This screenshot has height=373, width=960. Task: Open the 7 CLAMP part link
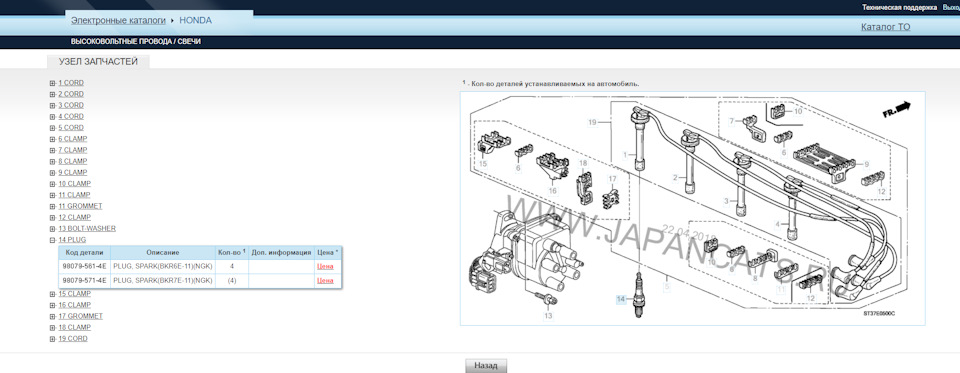tap(73, 150)
